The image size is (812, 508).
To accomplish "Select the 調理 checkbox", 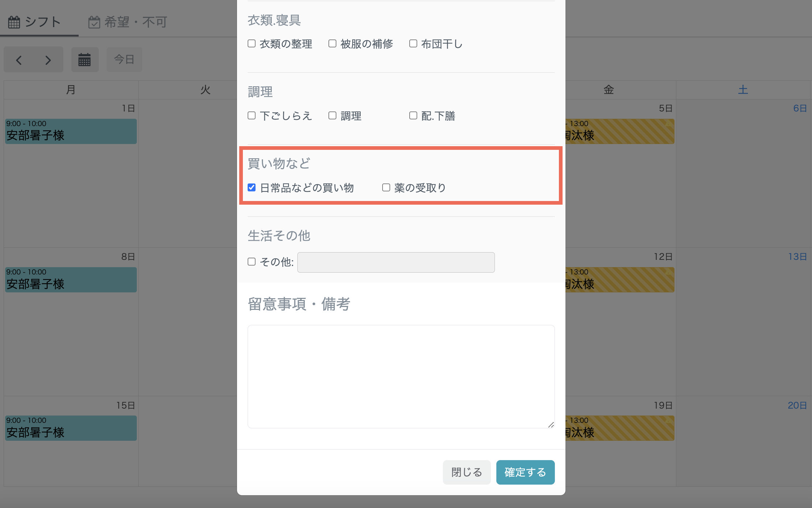I will 332,116.
